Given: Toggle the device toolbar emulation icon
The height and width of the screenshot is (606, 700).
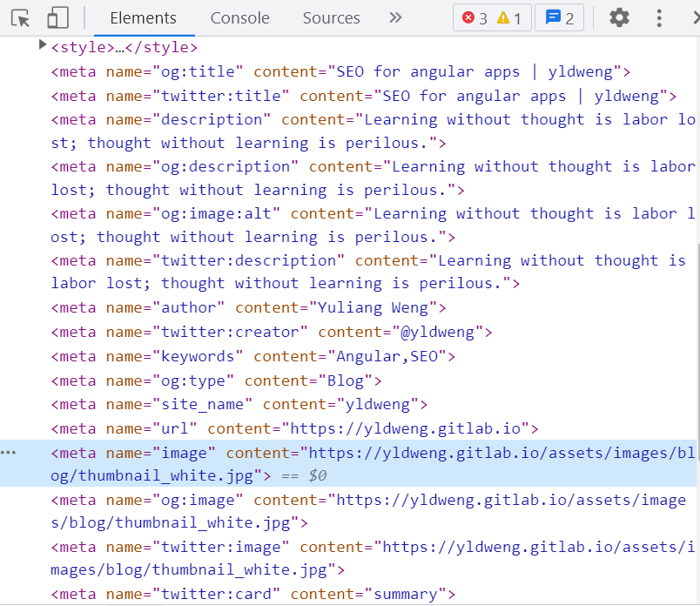Looking at the screenshot, I should pyautogui.click(x=57, y=18).
